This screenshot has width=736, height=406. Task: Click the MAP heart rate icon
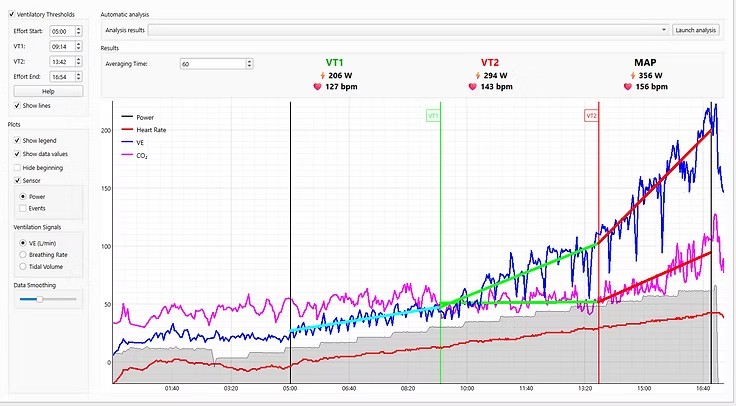(628, 87)
